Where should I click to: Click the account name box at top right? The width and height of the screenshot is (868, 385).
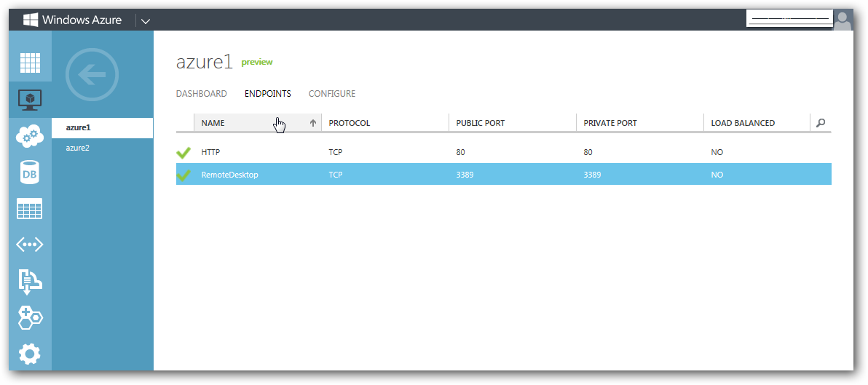pos(790,18)
